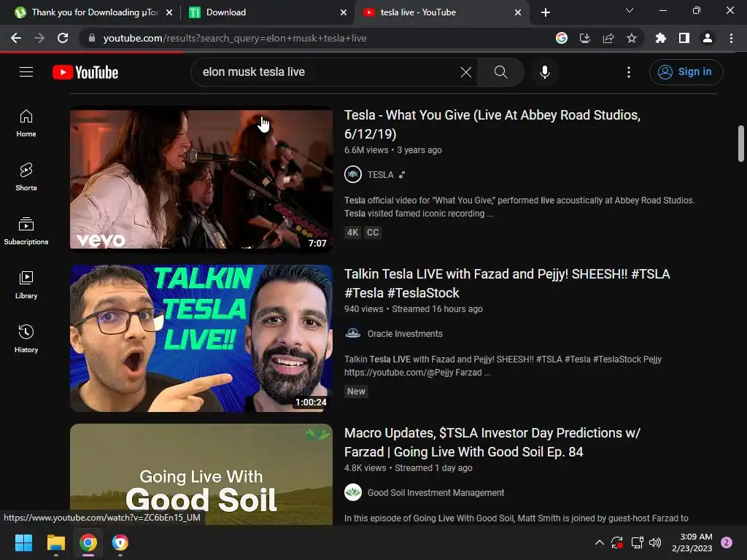Visit the TESLA channel name
The width and height of the screenshot is (747, 560).
coord(380,175)
